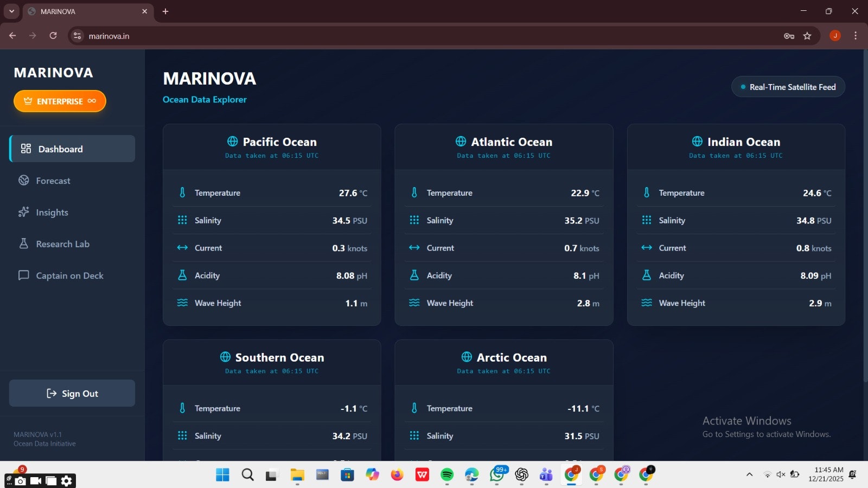
Task: Select the MARINOVA browser tab
Action: coord(81,11)
